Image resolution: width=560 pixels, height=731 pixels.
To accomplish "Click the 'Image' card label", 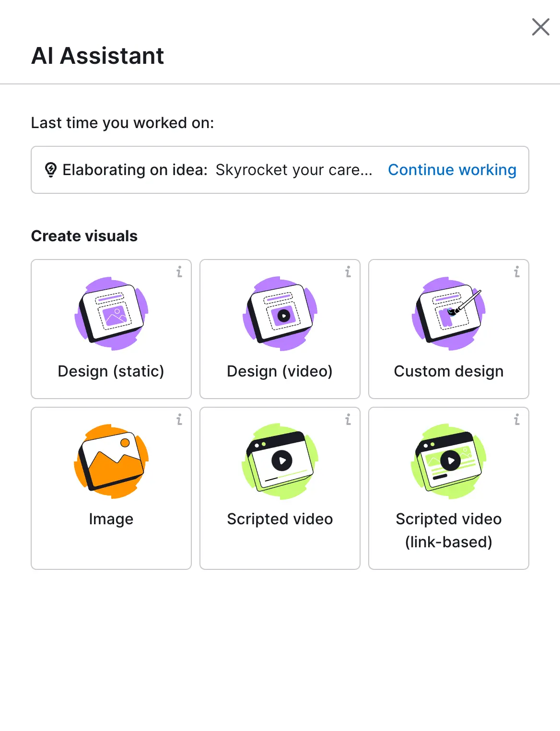I will [111, 519].
